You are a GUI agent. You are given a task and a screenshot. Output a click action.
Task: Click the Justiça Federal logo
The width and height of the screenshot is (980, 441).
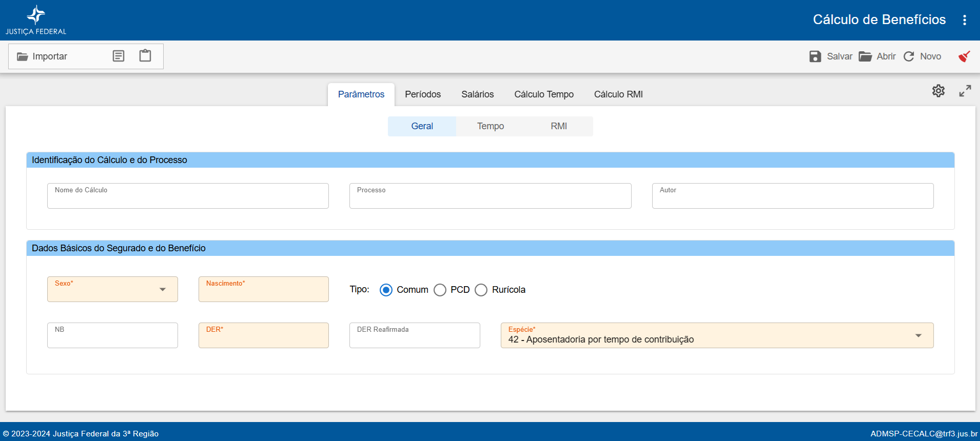click(x=36, y=20)
